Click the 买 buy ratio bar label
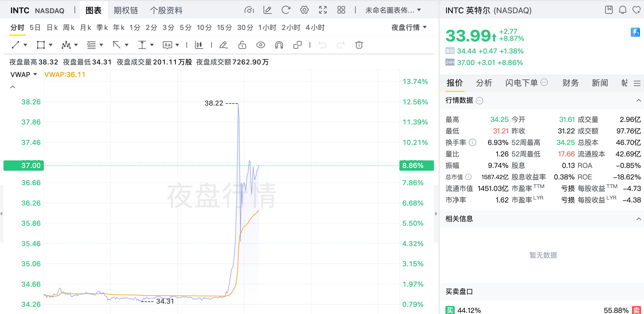Screen dimensions: 644x314 (450, 310)
